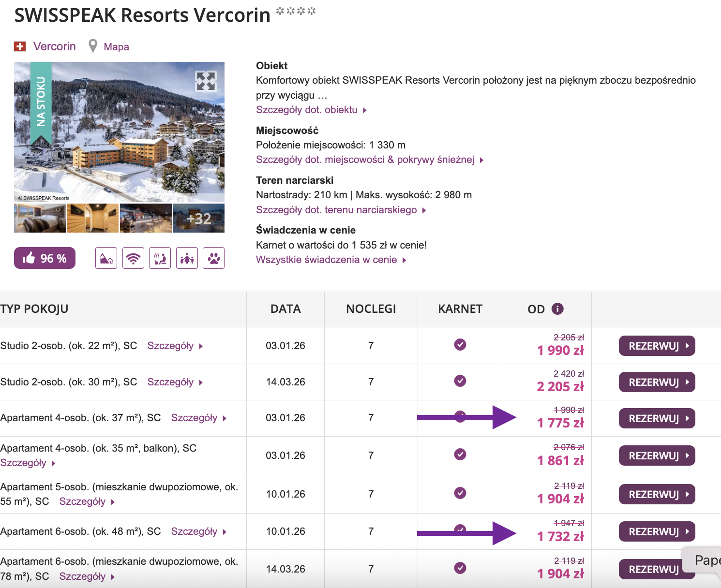Toggle the Karnet checkmark for Apartament 5-osob. dwupoziomowe
Screen dimensions: 721x588
pos(460,494)
